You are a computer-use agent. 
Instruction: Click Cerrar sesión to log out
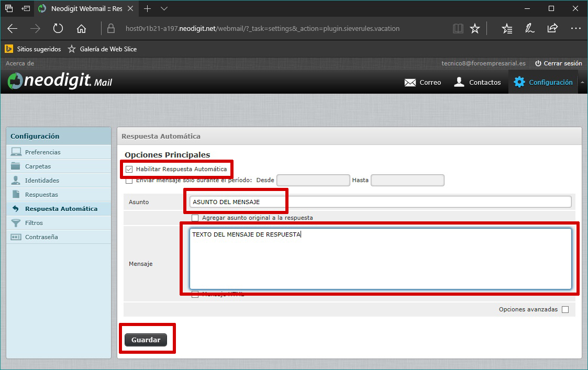coord(558,63)
